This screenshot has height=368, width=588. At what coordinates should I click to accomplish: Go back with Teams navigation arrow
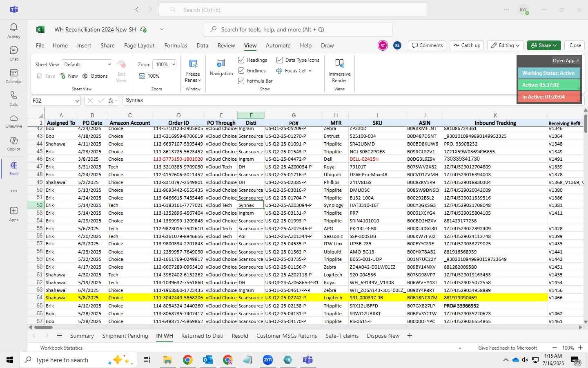click(137, 9)
